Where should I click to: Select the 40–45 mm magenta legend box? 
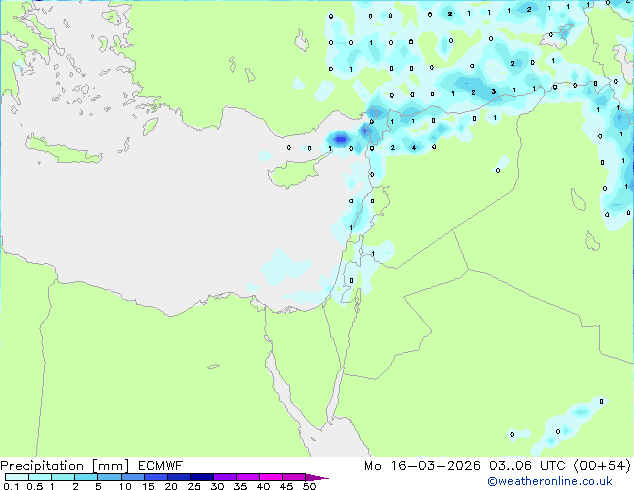(x=271, y=477)
